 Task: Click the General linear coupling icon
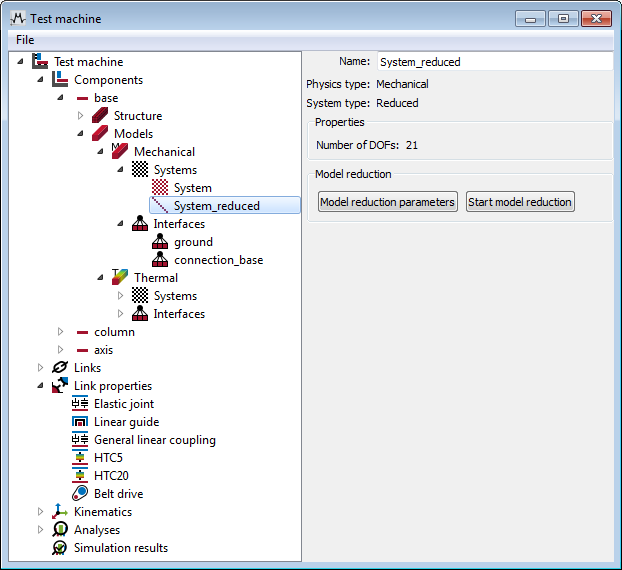[x=80, y=439]
